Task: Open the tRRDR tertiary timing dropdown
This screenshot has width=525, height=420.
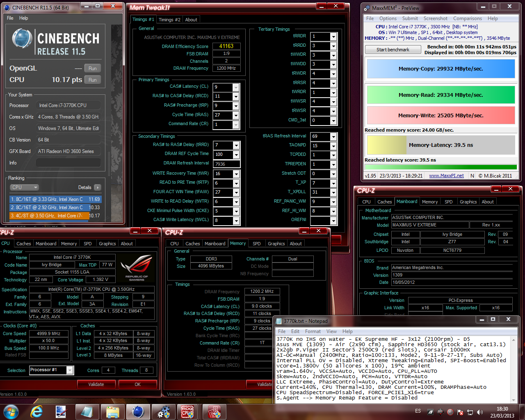Action: pyautogui.click(x=333, y=37)
